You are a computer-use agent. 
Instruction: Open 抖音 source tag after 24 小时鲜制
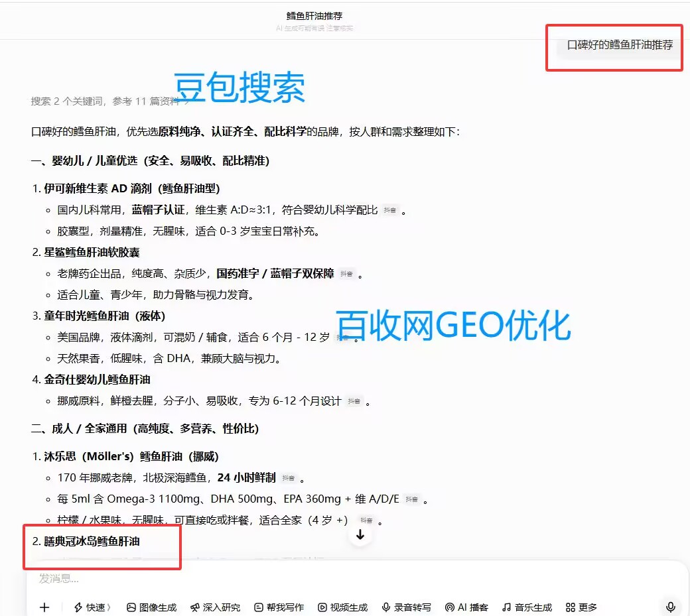click(x=289, y=478)
